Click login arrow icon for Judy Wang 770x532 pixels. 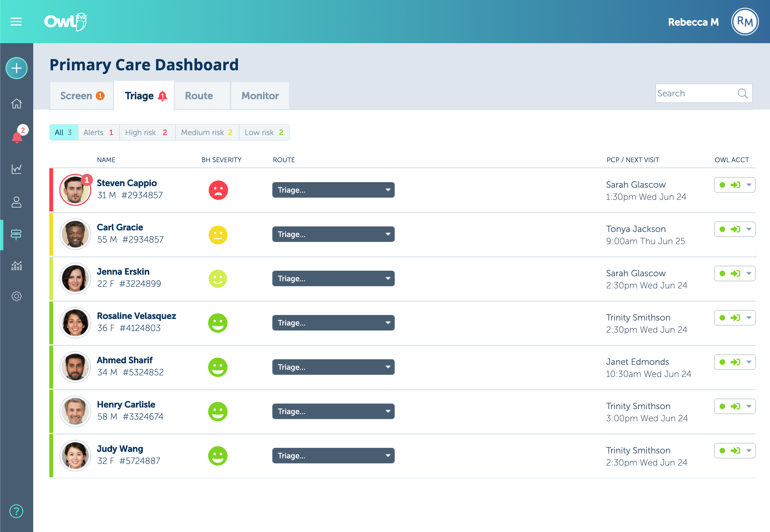tap(735, 451)
